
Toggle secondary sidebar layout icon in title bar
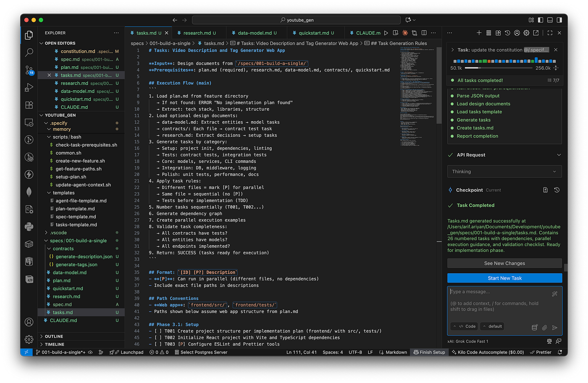[559, 20]
